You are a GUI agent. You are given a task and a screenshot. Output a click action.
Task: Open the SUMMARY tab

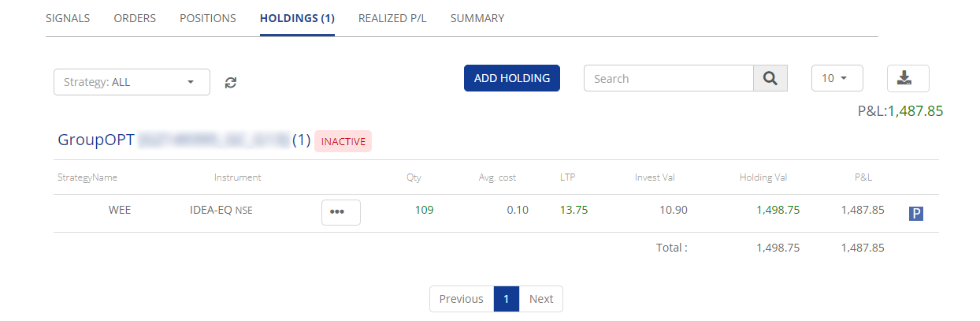click(477, 18)
